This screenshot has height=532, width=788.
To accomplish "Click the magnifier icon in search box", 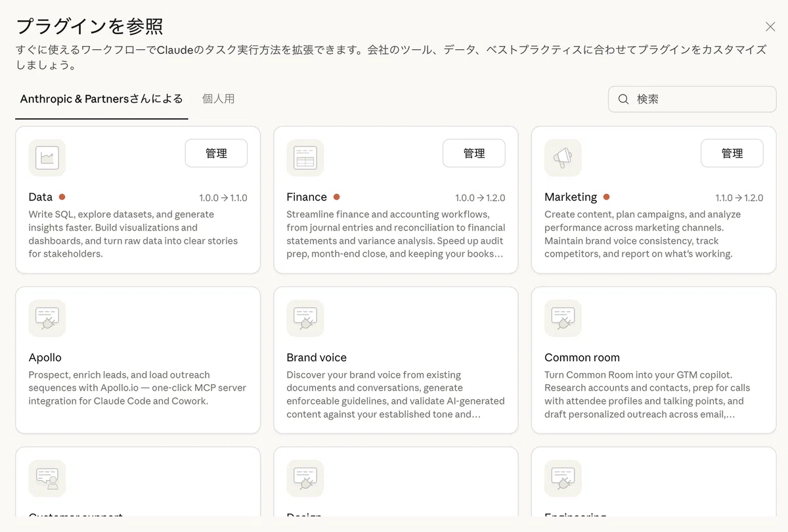I will (624, 99).
